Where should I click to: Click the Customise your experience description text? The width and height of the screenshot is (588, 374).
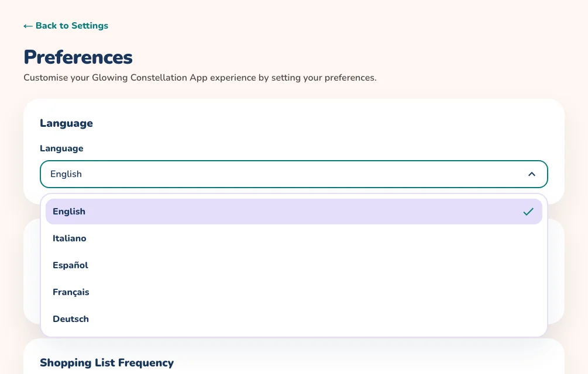pyautogui.click(x=200, y=78)
